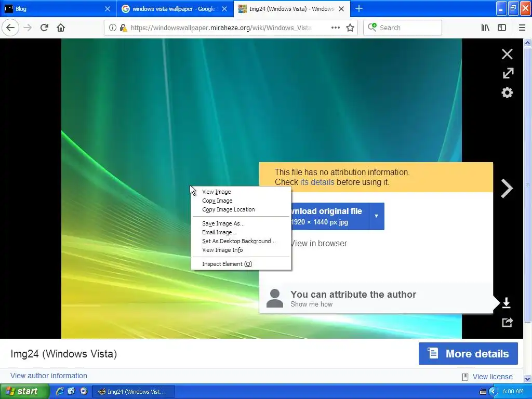
Task: Select View Image from context menu
Action: point(241,192)
